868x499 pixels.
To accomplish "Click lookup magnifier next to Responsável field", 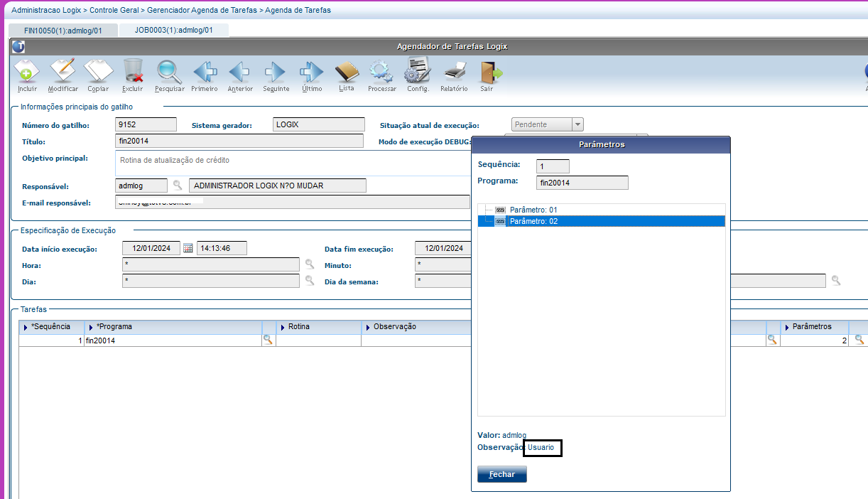I will tap(178, 186).
